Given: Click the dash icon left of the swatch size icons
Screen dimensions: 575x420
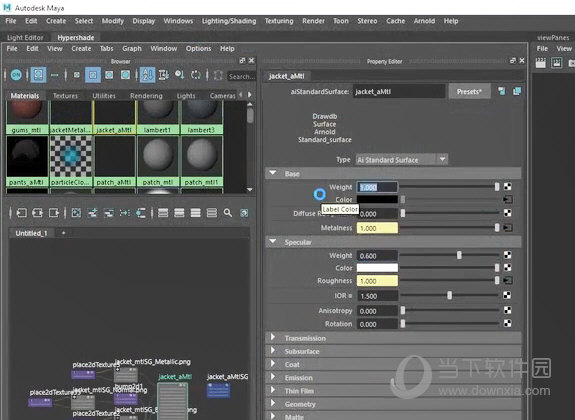Looking at the screenshot, I should click(x=55, y=75).
